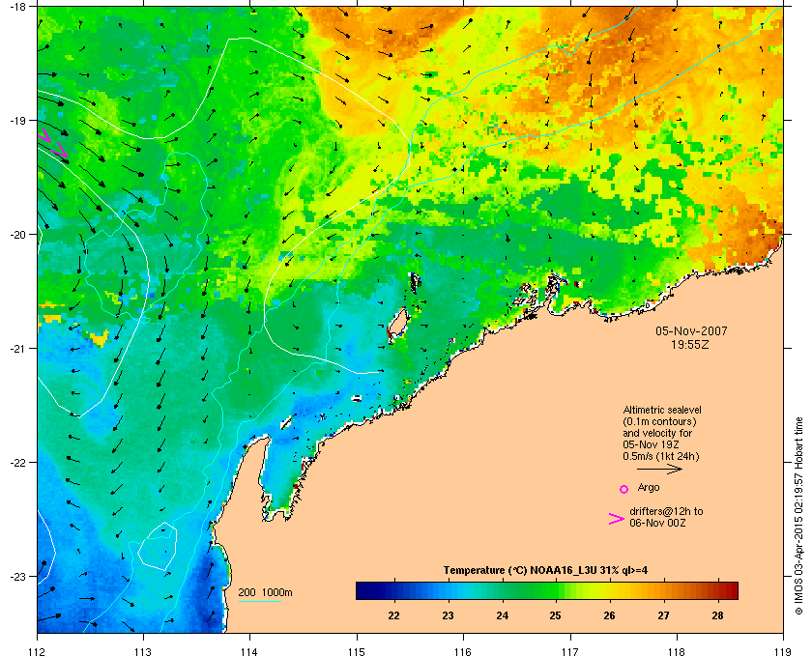Click the 'Argo' legend label

649,487
